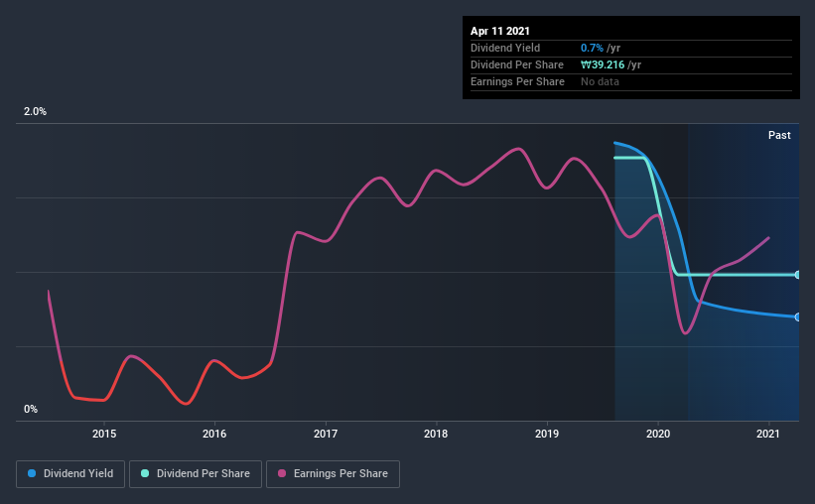Click the Dividend Yield endpoint marker on chart

point(797,316)
